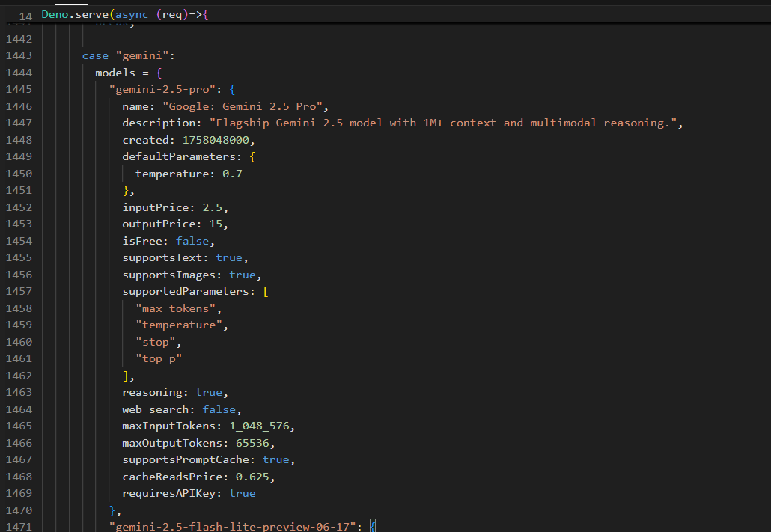Click the cacheReadsPrice property key
771x532 pixels.
[x=172, y=477]
